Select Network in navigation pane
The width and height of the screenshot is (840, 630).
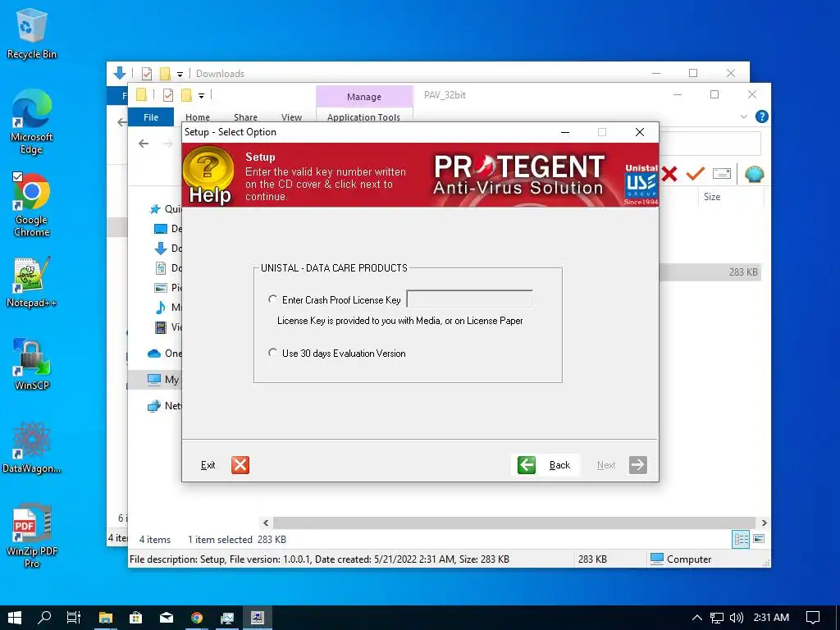[153, 405]
